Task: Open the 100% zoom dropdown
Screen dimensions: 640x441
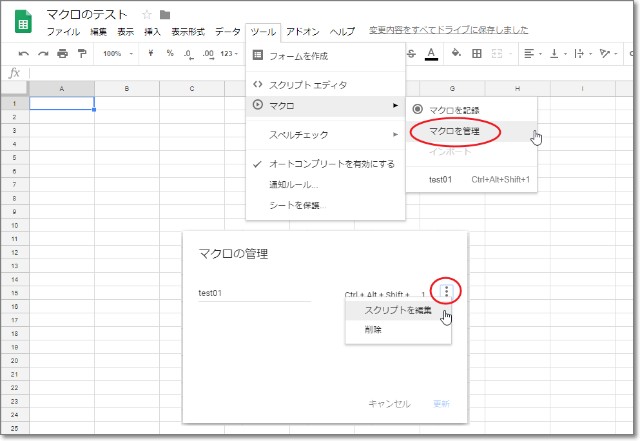Action: tap(118, 53)
